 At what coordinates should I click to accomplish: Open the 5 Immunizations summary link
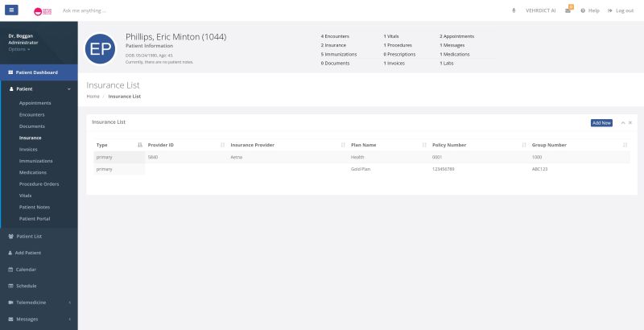pos(339,54)
